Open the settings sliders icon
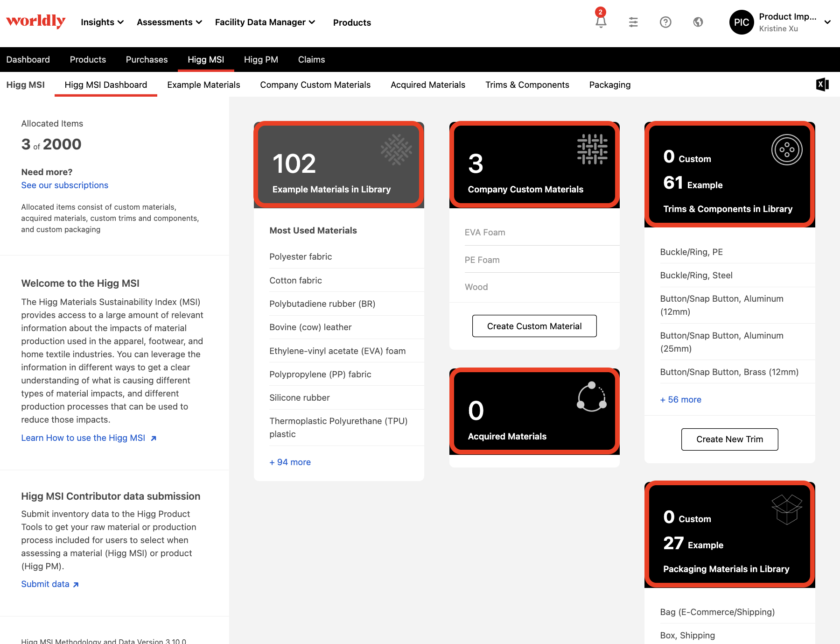Image resolution: width=840 pixels, height=644 pixels. click(x=633, y=22)
